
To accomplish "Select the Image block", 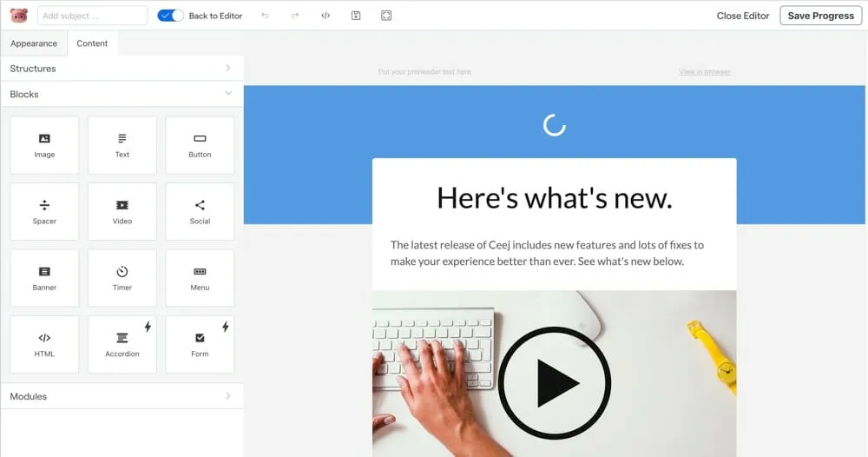I will tap(44, 145).
